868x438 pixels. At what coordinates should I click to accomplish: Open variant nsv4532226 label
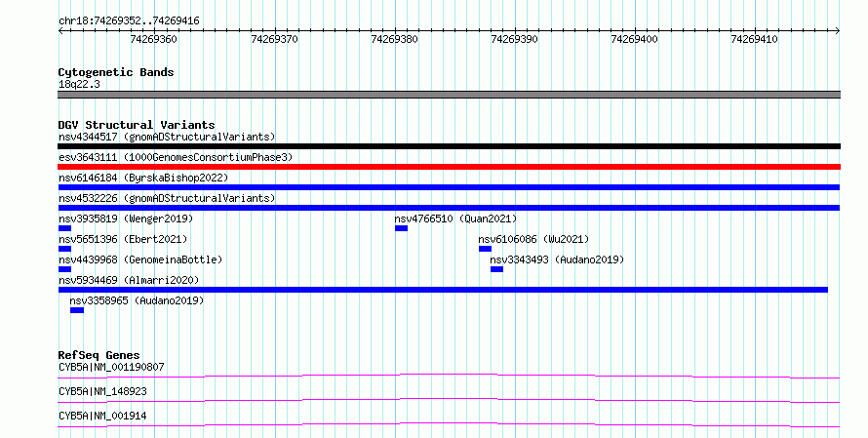click(167, 198)
